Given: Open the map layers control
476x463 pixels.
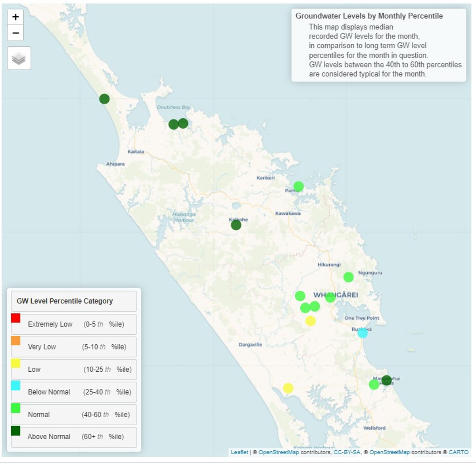Looking at the screenshot, I should [19, 58].
